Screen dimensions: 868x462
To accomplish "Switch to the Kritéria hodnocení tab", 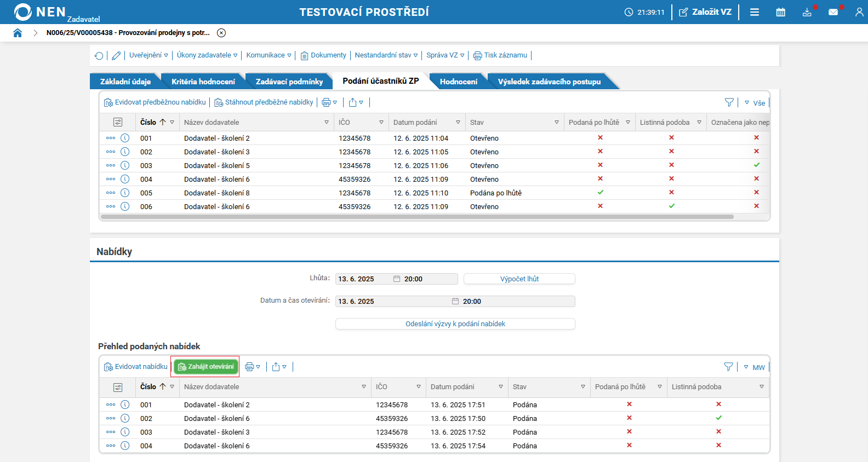I will point(203,82).
